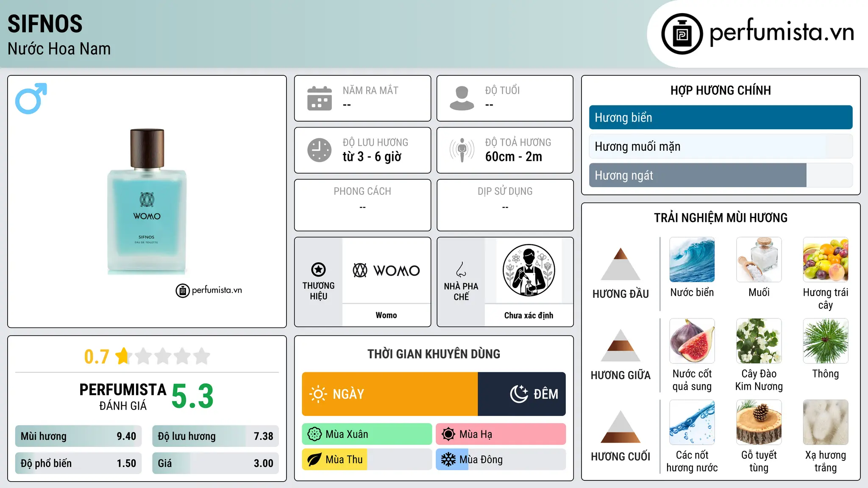Viewport: 868px width, 488px height.
Task: Click the star badge icon above Thương hiệu
Action: [318, 269]
